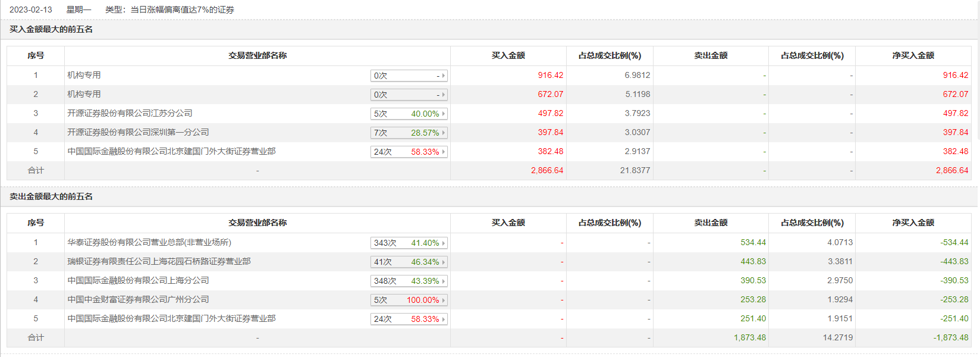Open 华泰证券股份有限公司营业总部 link

pos(149,242)
